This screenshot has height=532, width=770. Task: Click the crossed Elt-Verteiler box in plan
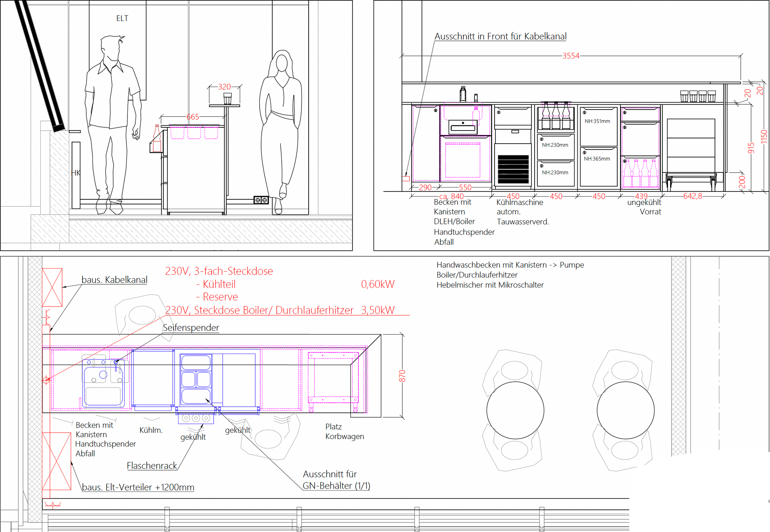56,461
